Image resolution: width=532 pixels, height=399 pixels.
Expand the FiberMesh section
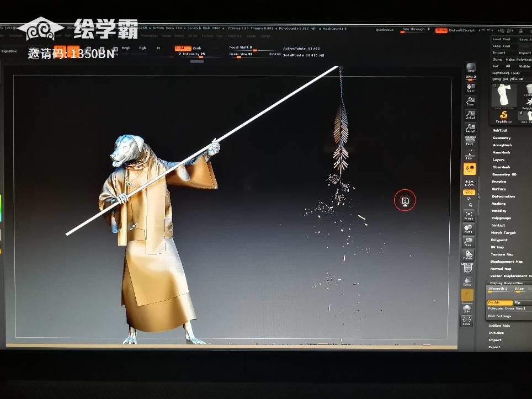click(501, 167)
